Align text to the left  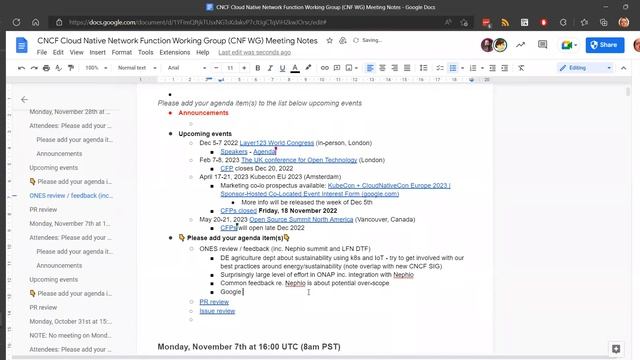(370, 68)
